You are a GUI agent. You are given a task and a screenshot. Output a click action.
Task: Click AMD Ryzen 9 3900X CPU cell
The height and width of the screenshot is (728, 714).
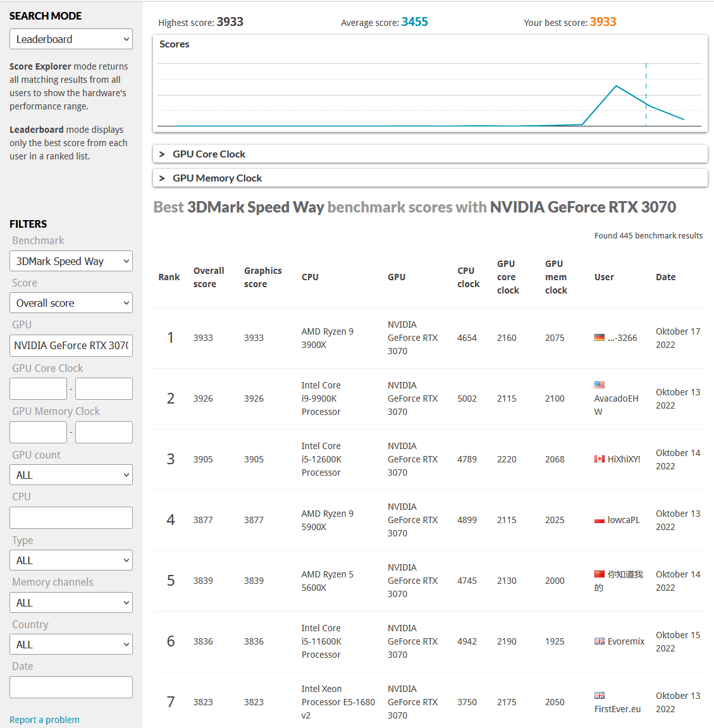[328, 338]
